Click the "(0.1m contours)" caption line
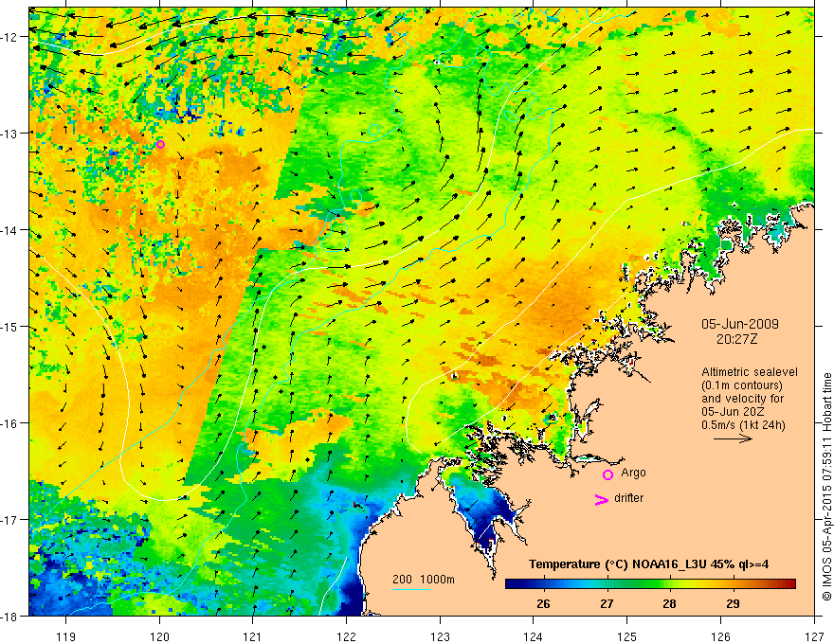This screenshot has height=644, width=834. [742, 385]
